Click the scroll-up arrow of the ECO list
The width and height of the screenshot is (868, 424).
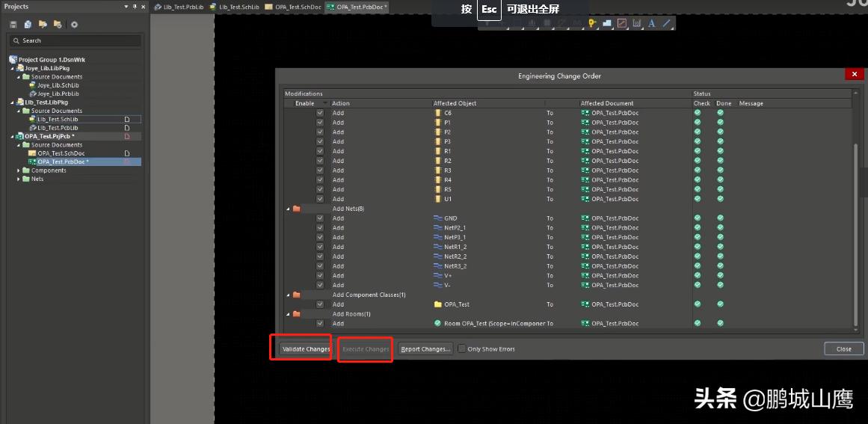(857, 93)
